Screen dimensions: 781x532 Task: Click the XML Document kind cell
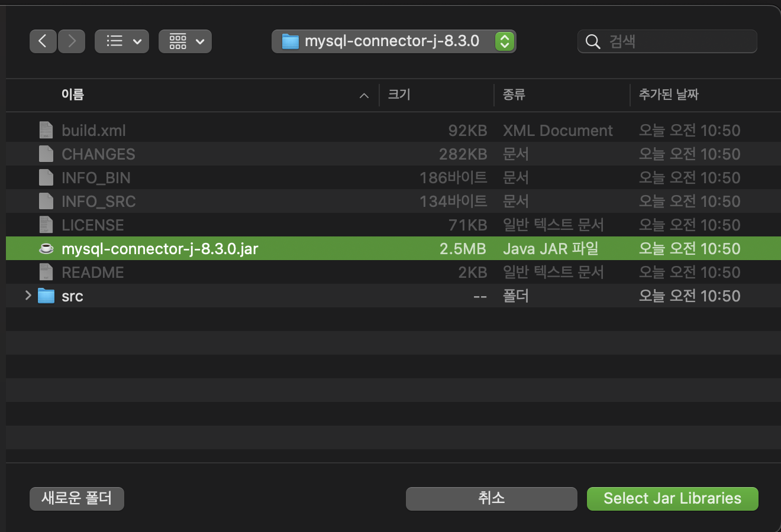[x=558, y=130]
